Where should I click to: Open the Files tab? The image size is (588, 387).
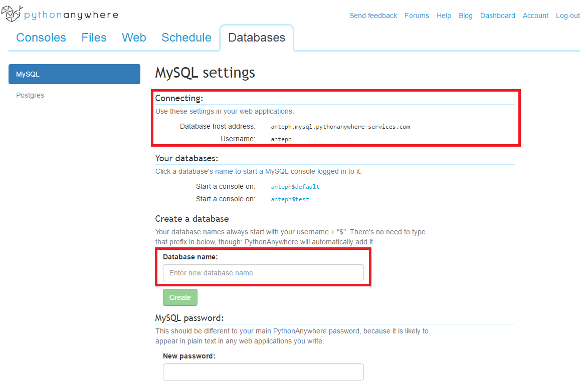tap(94, 38)
